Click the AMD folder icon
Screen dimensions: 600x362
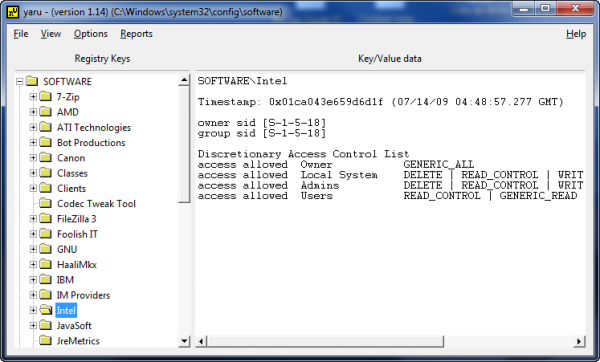[x=46, y=112]
